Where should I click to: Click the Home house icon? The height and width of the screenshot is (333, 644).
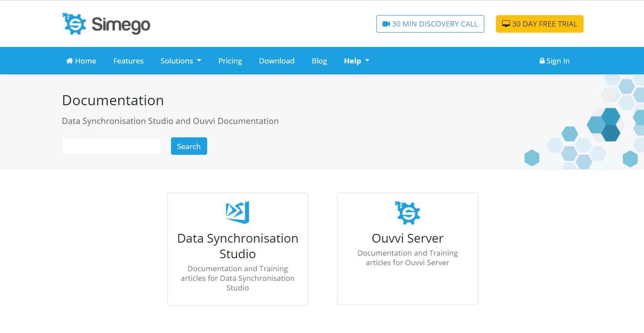[70, 61]
